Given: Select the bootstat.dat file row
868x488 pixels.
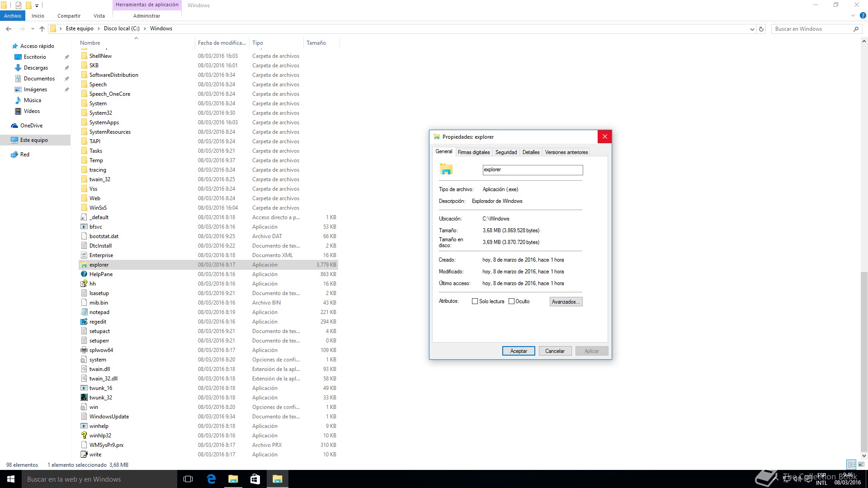Looking at the screenshot, I should tap(208, 236).
